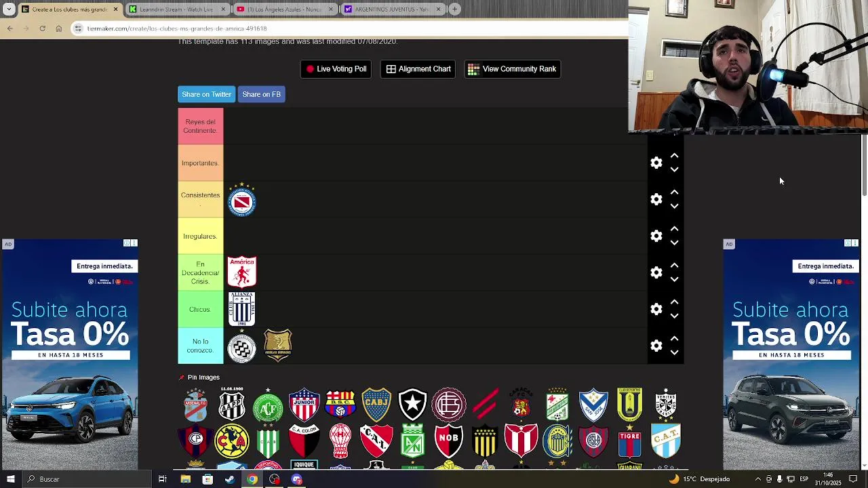Open settings gear for Consistentes row
868x488 pixels.
coord(656,199)
